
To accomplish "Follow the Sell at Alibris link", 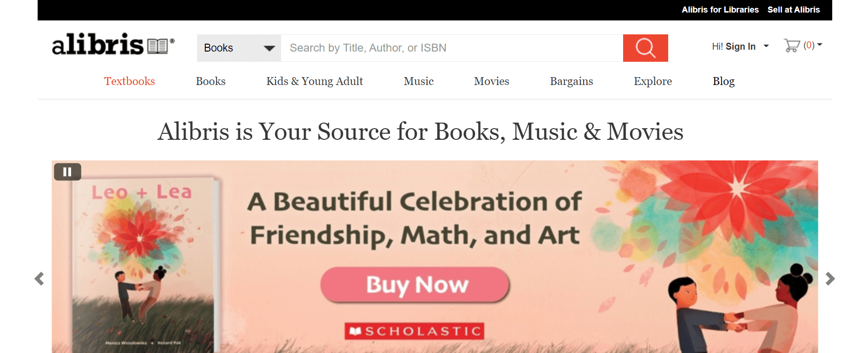I will [794, 10].
